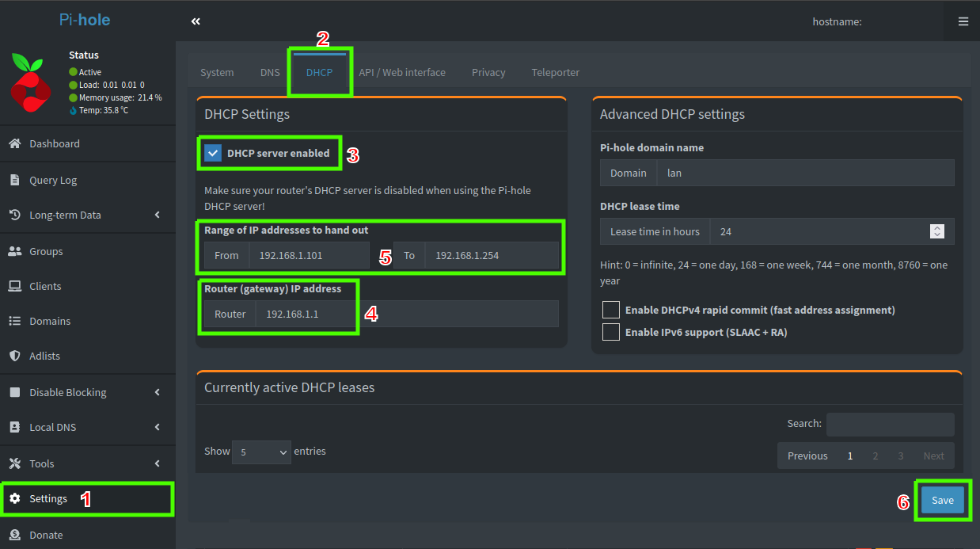Viewport: 980px width, 549px height.
Task: Click the Pi-hole raspberry logo
Action: 31,81
